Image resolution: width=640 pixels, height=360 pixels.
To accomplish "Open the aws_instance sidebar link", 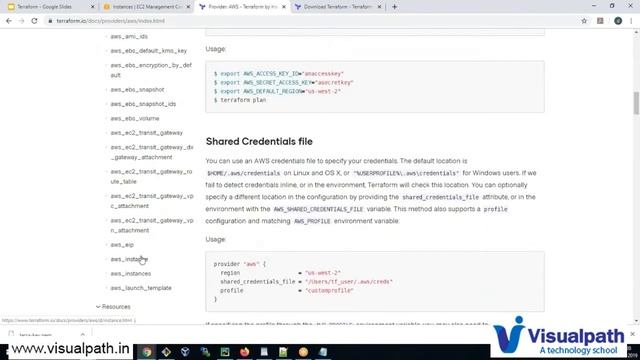I will click(129, 259).
